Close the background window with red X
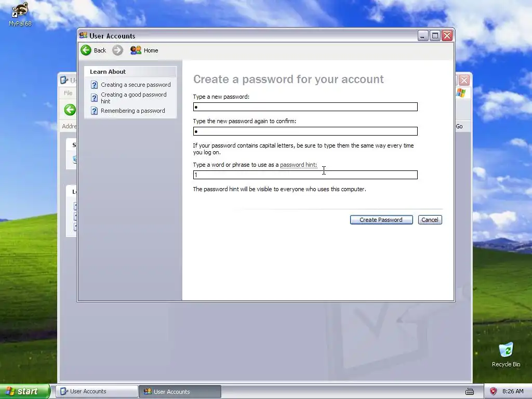Image resolution: width=532 pixels, height=399 pixels. [x=464, y=80]
